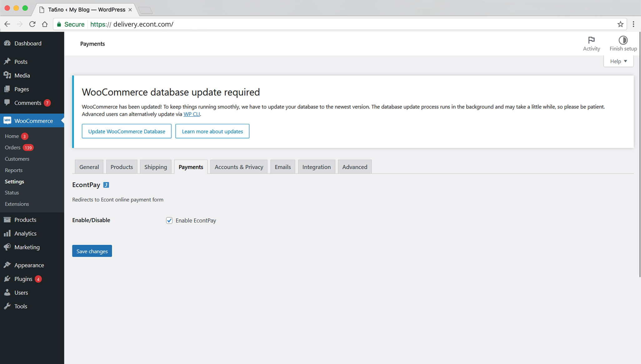The width and height of the screenshot is (641, 364).
Task: Click the Products archive icon in sidebar
Action: coord(7,219)
